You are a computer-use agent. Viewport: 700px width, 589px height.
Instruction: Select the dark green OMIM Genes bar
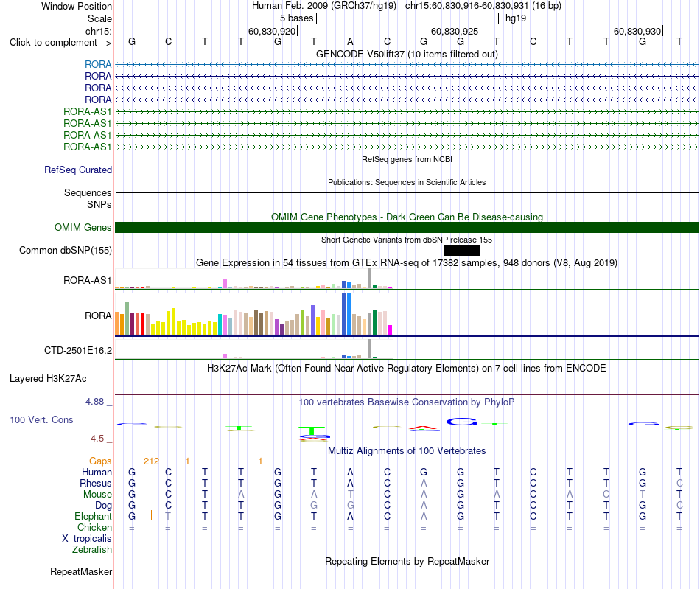point(407,227)
